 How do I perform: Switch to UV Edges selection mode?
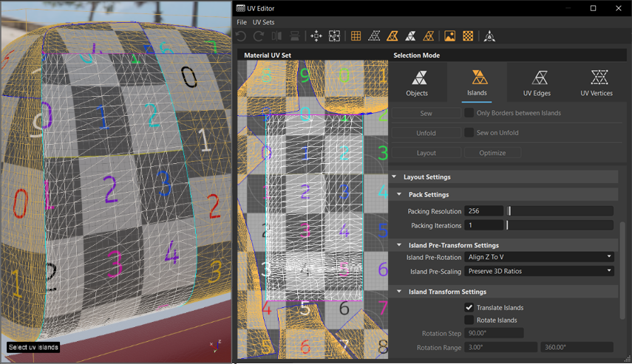[537, 83]
